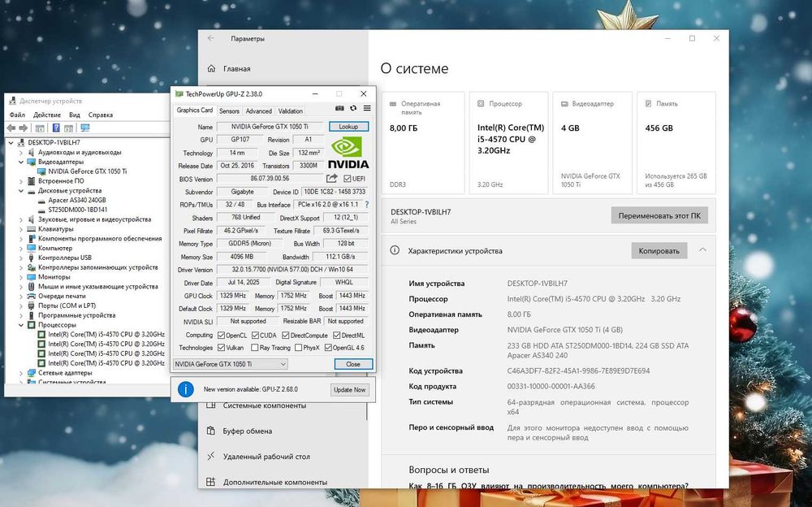Click Переименовать этот ПК button
Image resolution: width=812 pixels, height=507 pixels.
pos(659,215)
